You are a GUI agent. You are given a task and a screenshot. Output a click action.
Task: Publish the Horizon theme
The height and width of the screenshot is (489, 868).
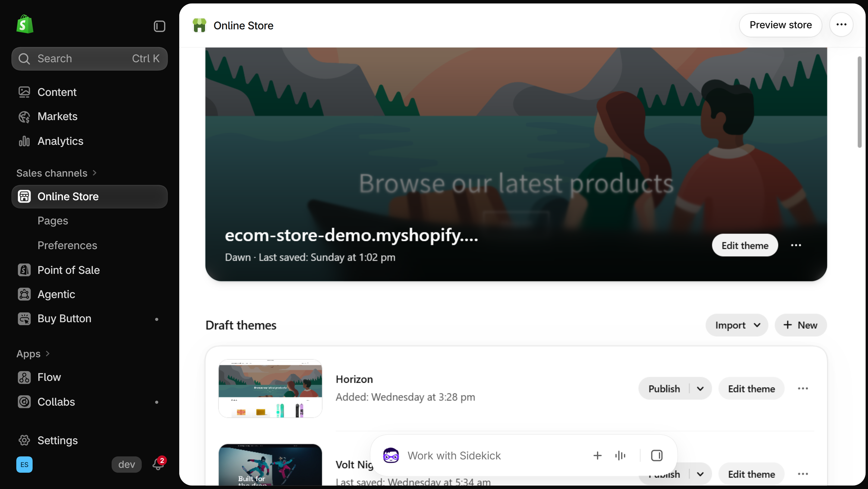pos(664,388)
